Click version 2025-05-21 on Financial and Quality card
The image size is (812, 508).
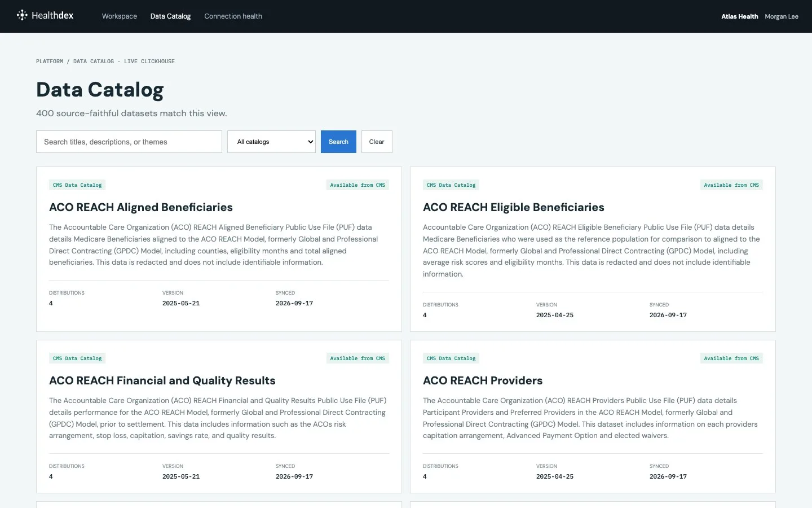tap(181, 476)
